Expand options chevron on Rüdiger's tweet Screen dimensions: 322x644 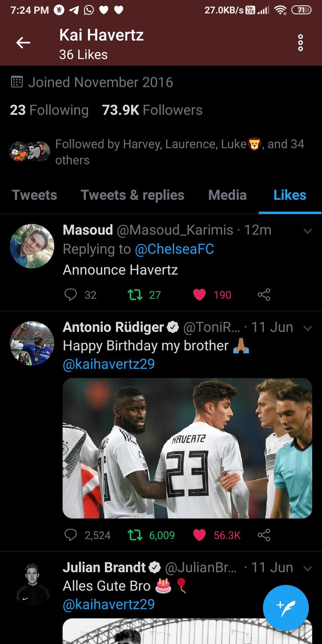click(x=308, y=328)
